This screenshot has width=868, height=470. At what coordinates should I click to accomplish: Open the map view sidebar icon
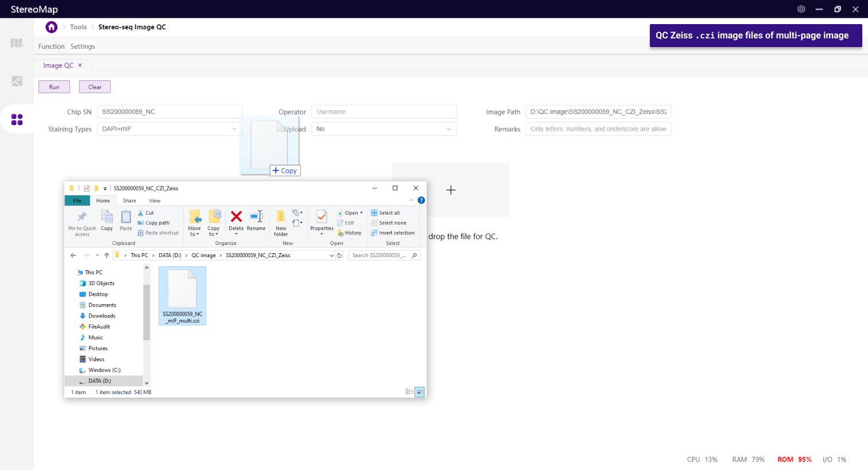(x=17, y=43)
